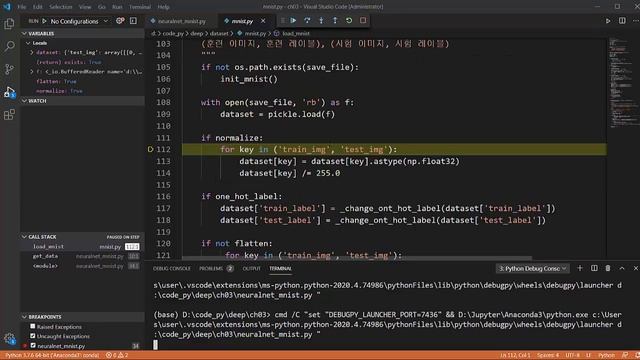This screenshot has width=640, height=360.
Task: Close the mnist.py editor tab
Action: pos(263,21)
